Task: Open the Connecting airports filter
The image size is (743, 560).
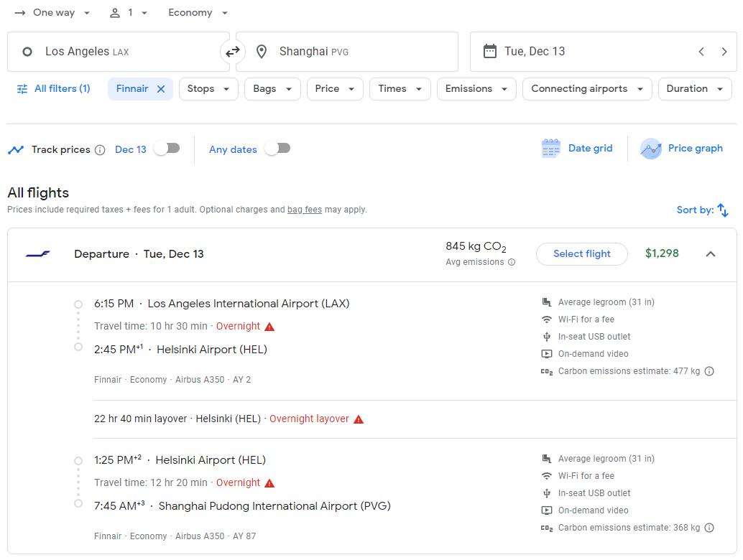Action: [587, 89]
